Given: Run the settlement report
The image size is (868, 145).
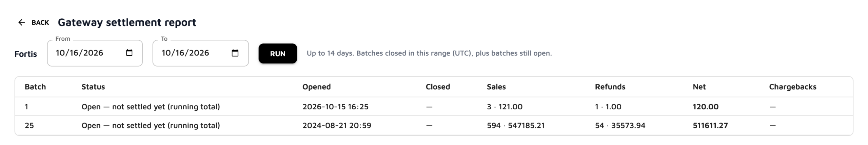Looking at the screenshot, I should (x=278, y=53).
